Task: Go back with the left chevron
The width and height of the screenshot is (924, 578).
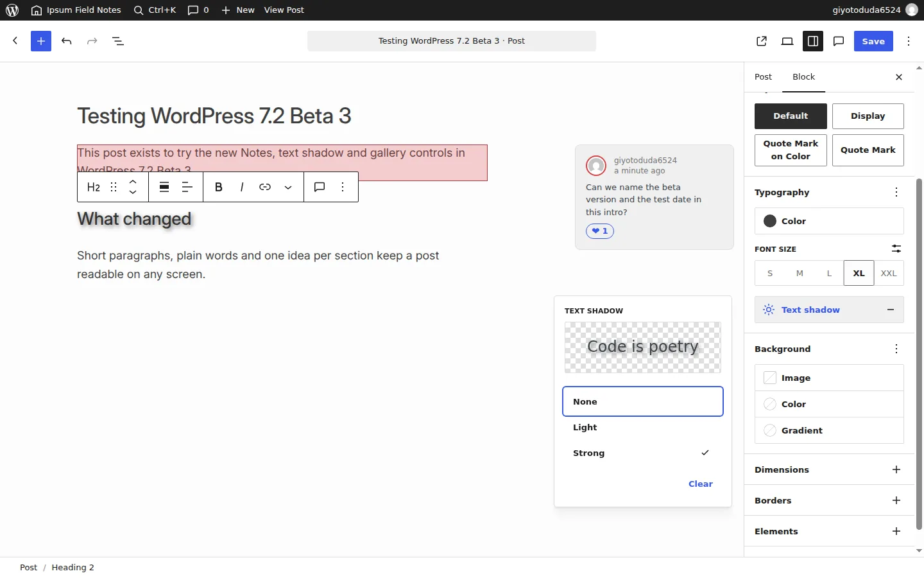Action: click(x=15, y=41)
